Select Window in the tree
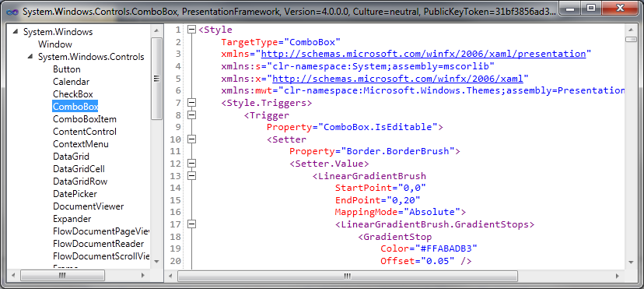644x289 pixels. pos(55,44)
